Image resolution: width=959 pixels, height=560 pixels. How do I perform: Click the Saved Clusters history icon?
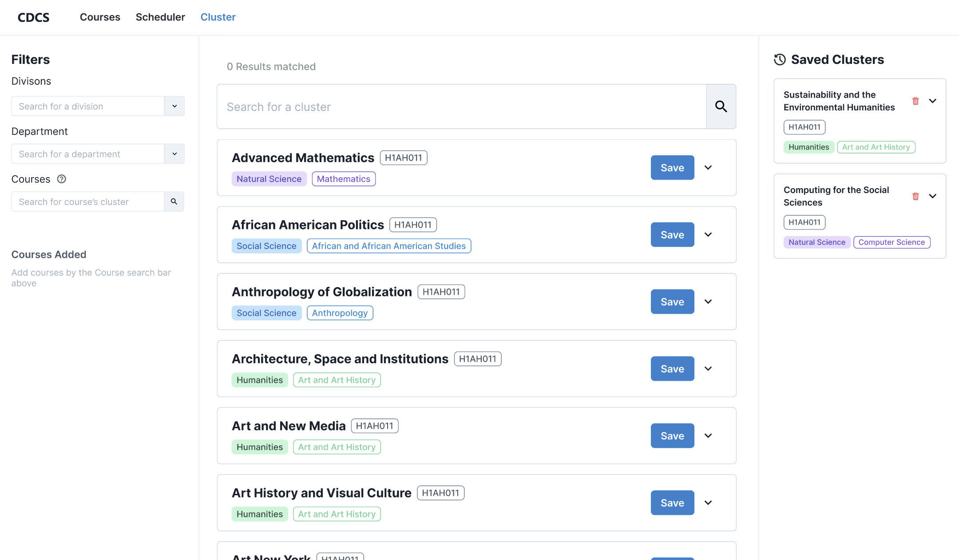780,59
